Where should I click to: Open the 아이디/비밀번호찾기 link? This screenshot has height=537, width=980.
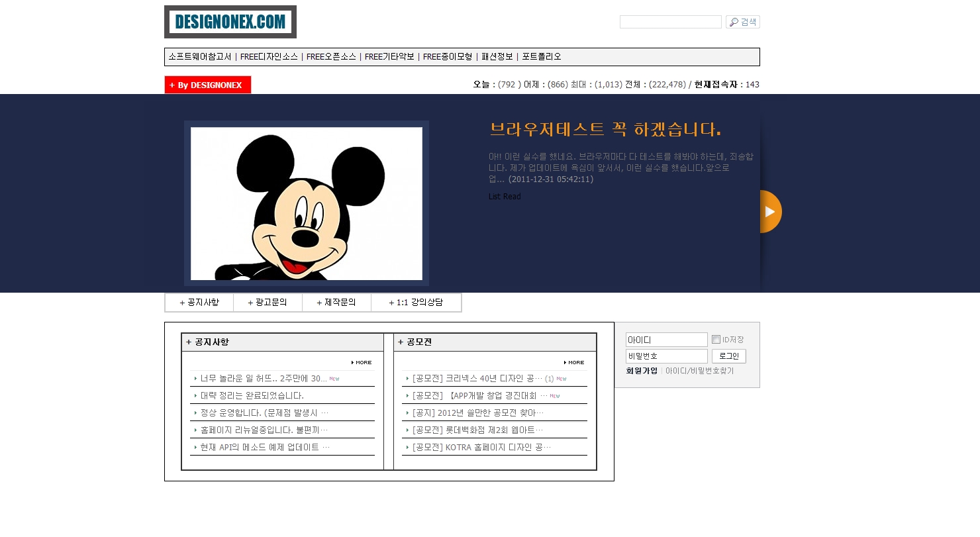tap(699, 371)
